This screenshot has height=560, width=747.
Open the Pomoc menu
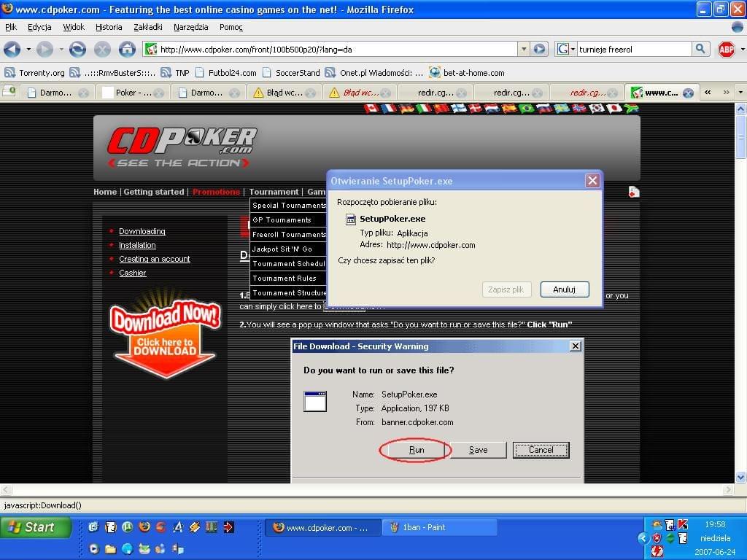(231, 27)
